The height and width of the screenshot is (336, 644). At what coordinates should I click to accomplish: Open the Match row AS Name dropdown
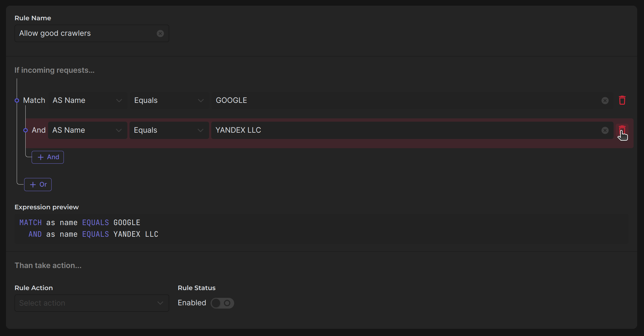87,100
